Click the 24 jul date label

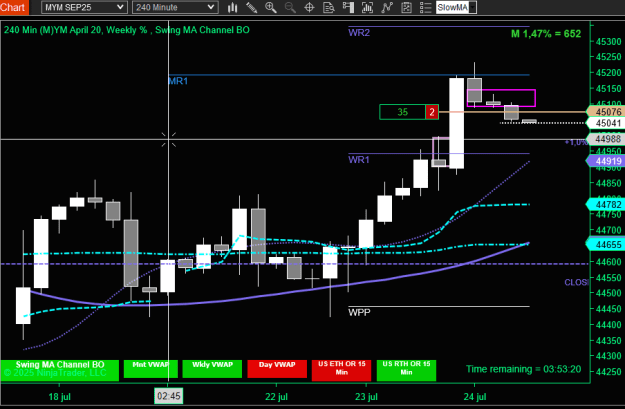(x=475, y=397)
